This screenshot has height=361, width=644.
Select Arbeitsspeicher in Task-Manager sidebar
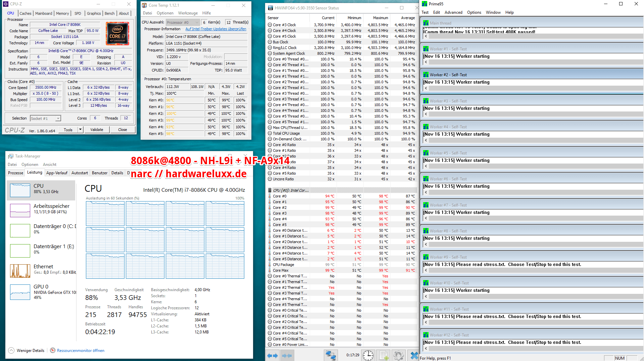(41, 210)
